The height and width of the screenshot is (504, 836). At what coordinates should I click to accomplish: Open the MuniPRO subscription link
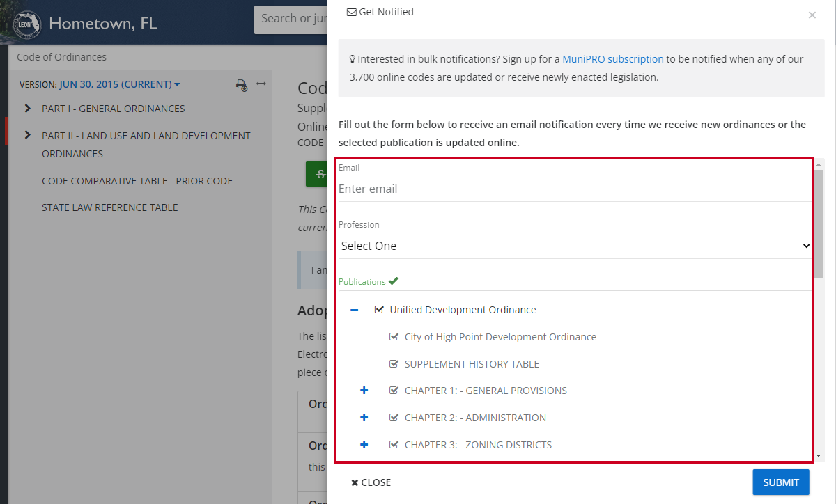click(x=613, y=59)
